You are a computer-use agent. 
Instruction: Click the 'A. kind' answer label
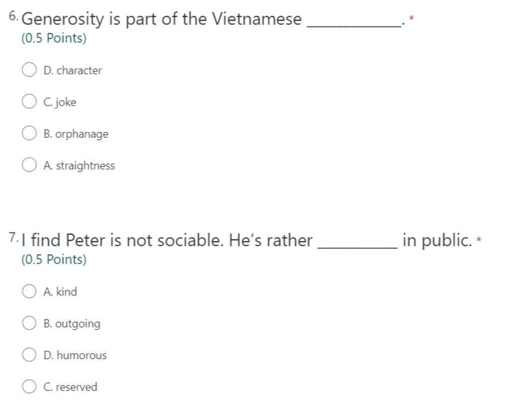60,292
